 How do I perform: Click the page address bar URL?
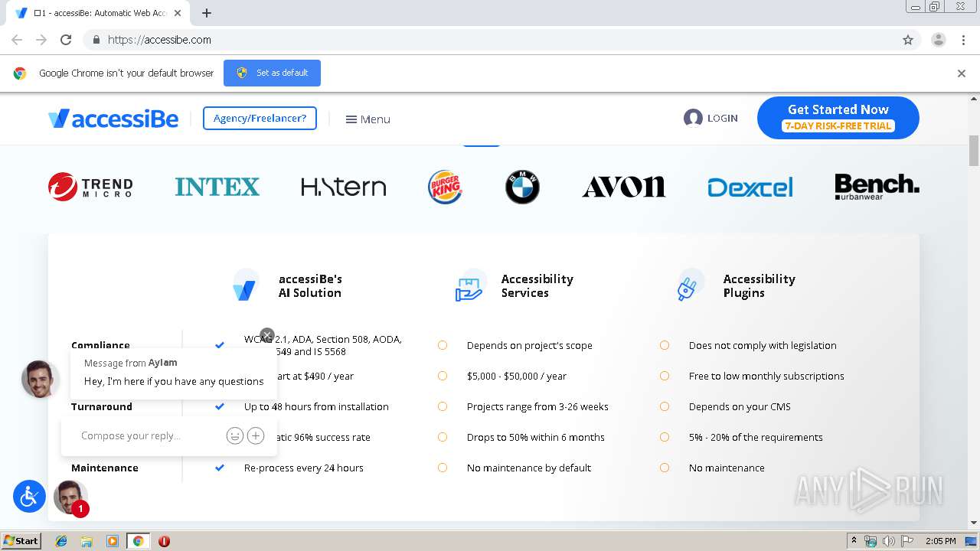[x=159, y=40]
